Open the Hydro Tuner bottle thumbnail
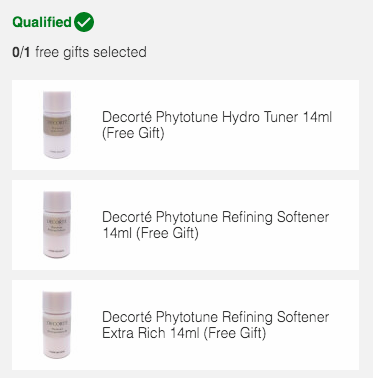The width and height of the screenshot is (373, 378). point(57,125)
